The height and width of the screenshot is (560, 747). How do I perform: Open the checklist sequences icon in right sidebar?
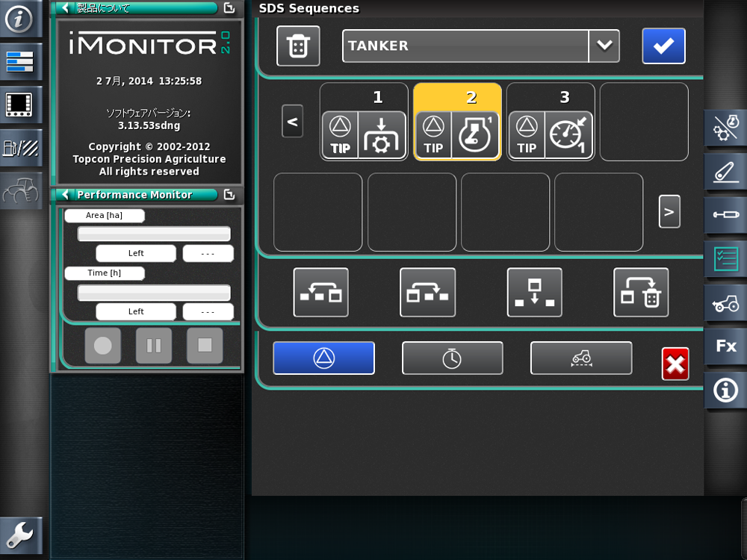point(725,260)
